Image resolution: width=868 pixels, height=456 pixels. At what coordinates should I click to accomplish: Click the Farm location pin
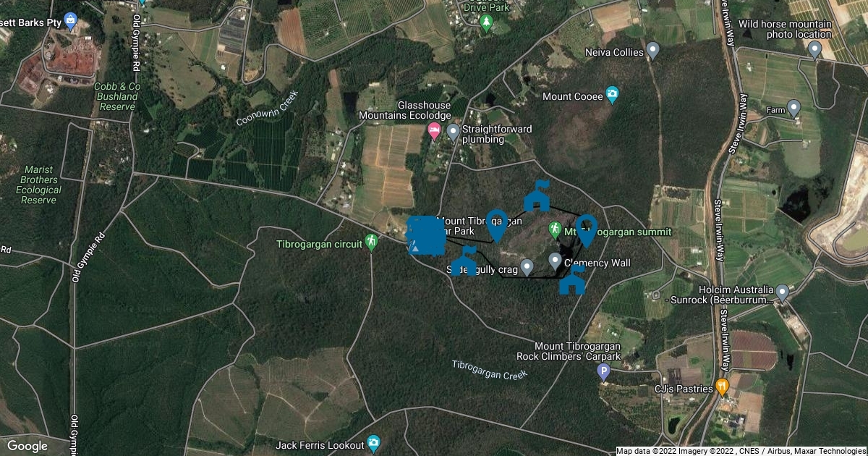[x=794, y=109]
